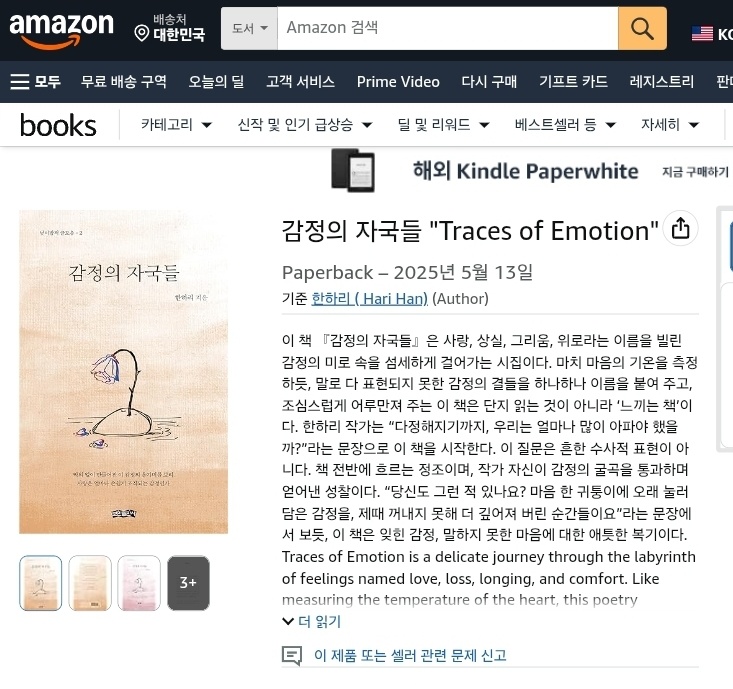Open the 3+ more images thumbnail
Screen dimensions: 733x689
pos(188,583)
